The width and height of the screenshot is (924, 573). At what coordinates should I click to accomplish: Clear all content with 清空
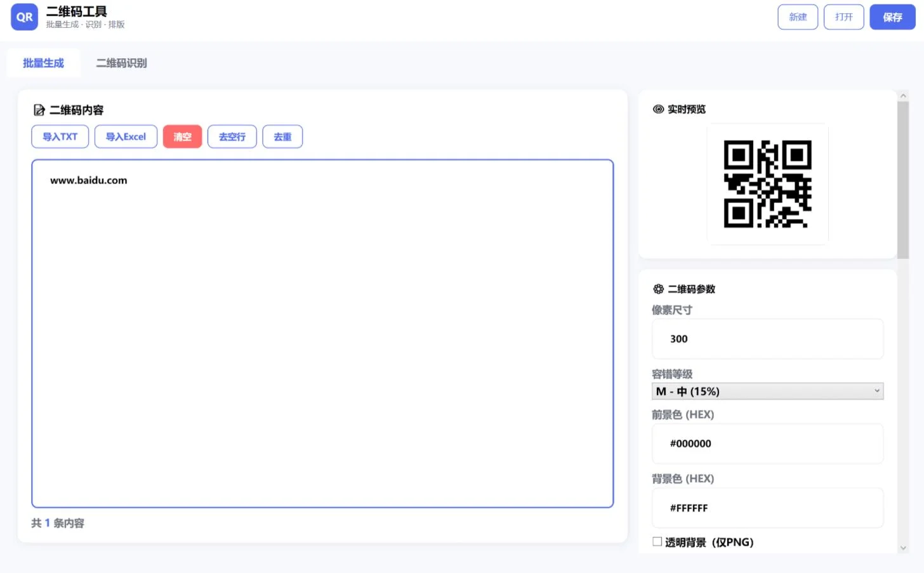click(182, 136)
